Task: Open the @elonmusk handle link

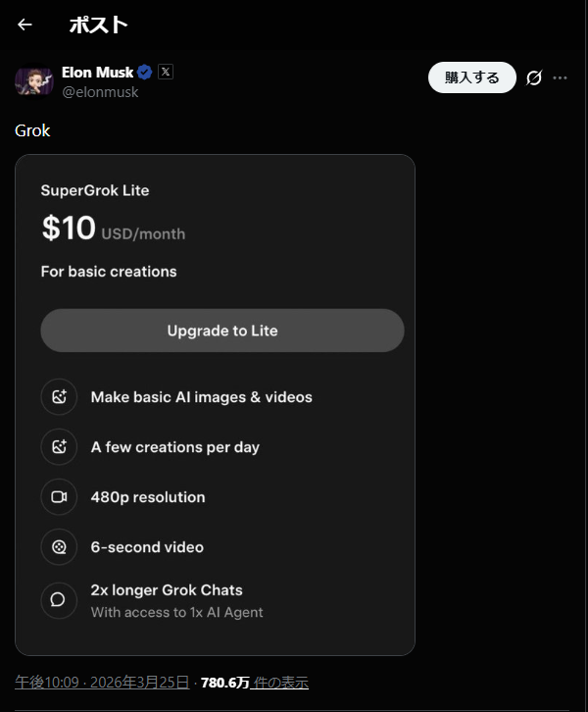Action: [100, 92]
